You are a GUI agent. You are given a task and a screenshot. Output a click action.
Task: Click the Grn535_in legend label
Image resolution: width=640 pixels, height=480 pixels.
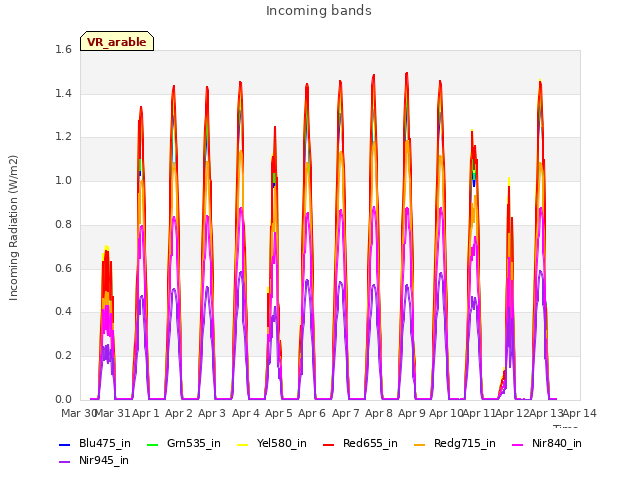(193, 443)
